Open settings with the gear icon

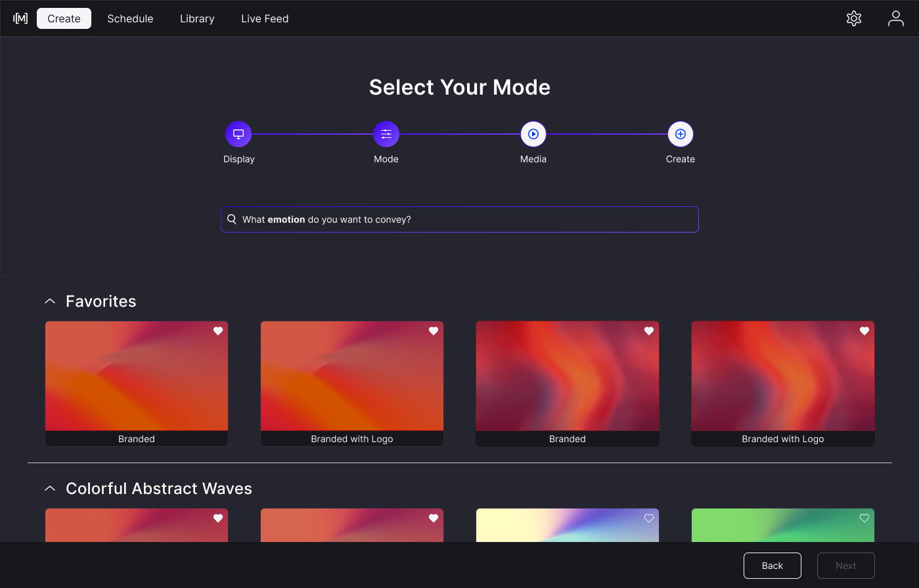point(854,18)
